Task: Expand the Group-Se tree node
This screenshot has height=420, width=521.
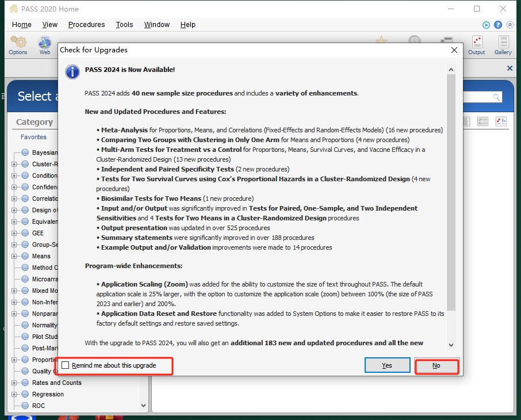Action: coord(14,245)
